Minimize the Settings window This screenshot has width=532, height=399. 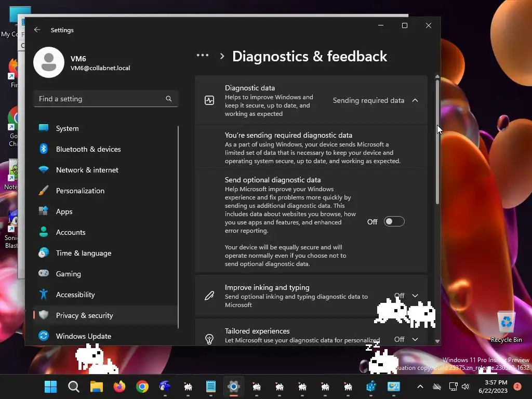(x=381, y=25)
